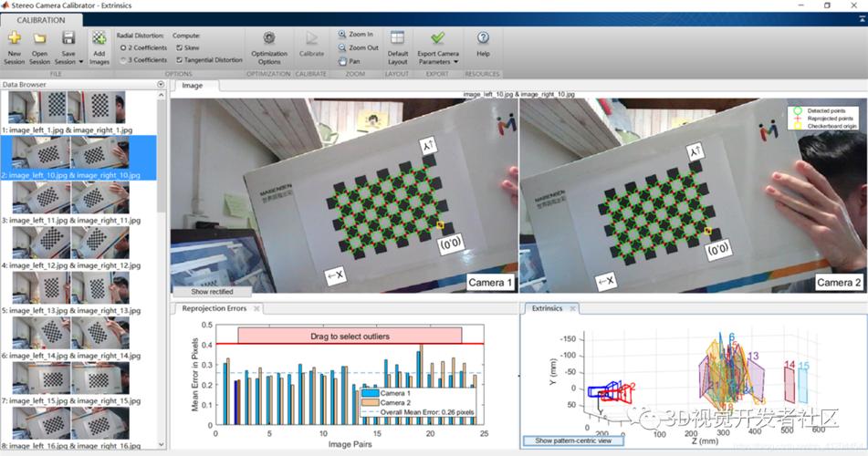This screenshot has height=456, width=868.
Task: Activate the Pan hand tool
Action: (350, 61)
